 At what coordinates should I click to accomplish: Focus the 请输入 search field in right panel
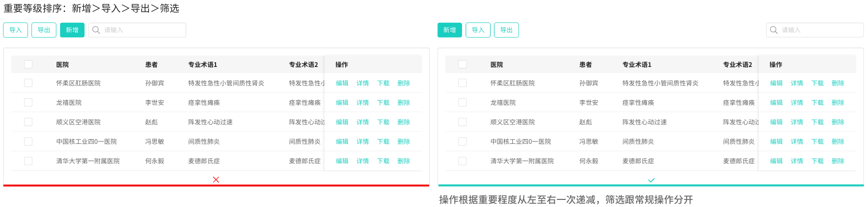click(x=820, y=30)
